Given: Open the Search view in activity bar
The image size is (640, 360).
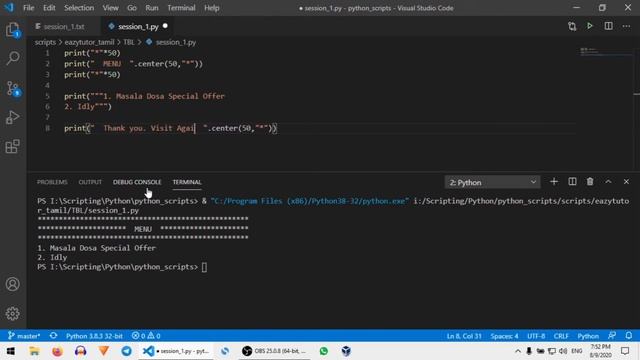Looking at the screenshot, I should [13, 58].
